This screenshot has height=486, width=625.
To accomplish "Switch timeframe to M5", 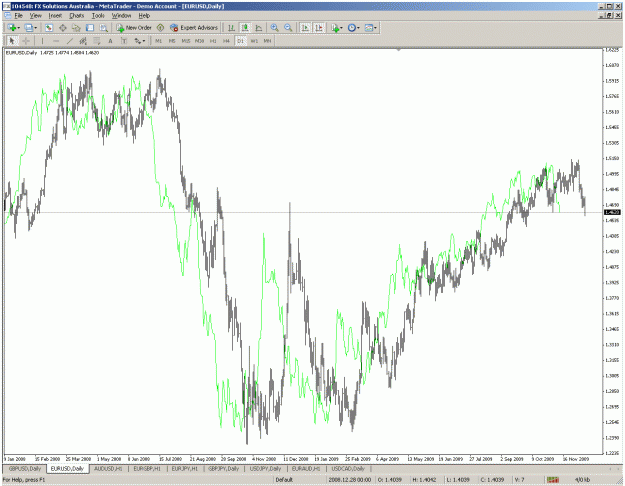I will tap(172, 41).
